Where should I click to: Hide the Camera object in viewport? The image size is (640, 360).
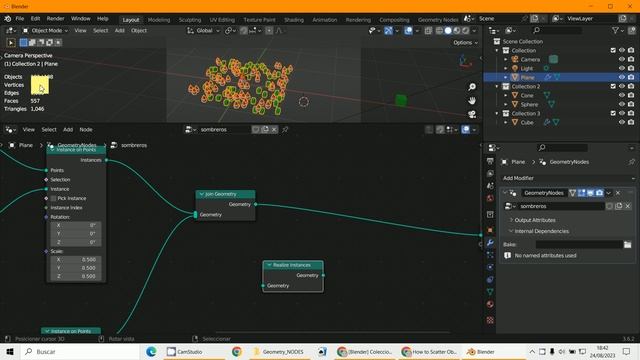[x=622, y=59]
